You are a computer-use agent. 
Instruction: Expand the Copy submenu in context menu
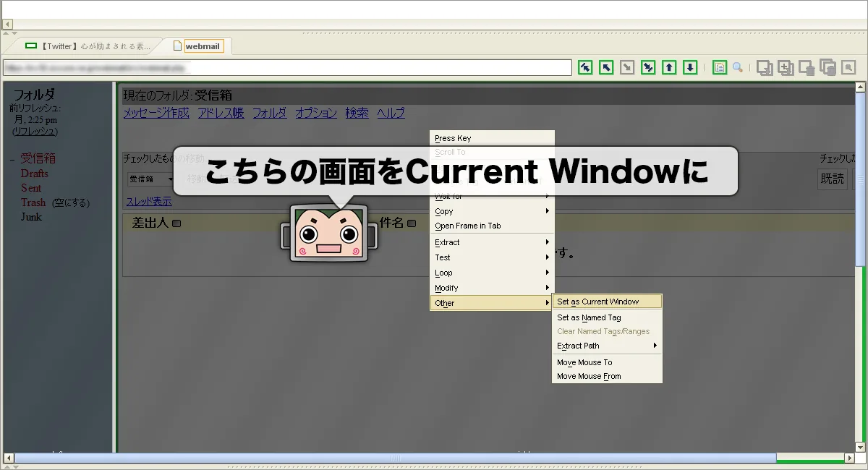492,211
